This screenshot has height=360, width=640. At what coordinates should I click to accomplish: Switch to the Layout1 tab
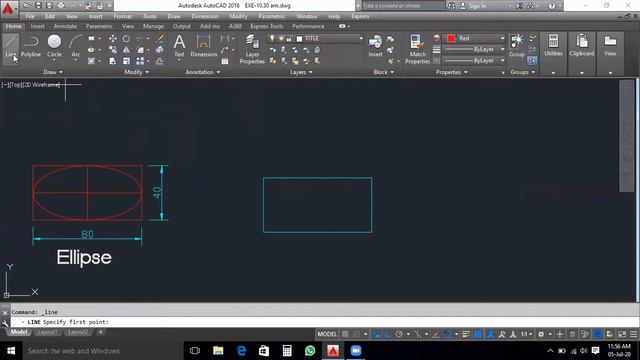47,332
